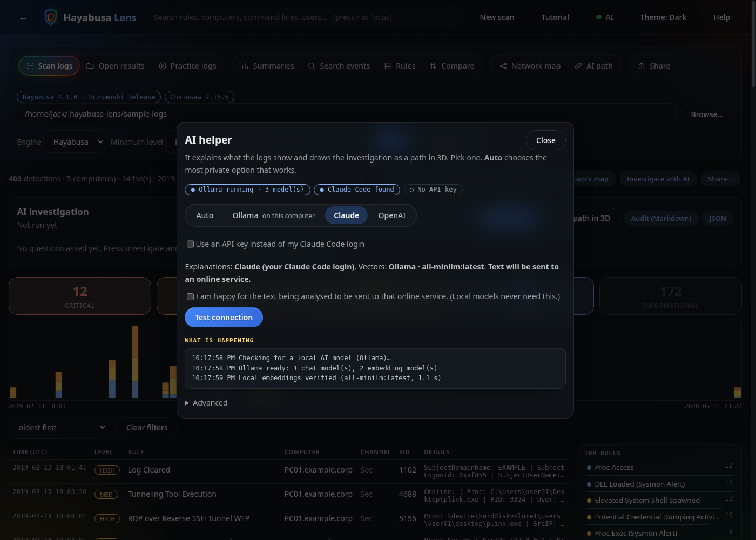
Task: Click the Share button in the toolbar
Action: pyautogui.click(x=654, y=66)
